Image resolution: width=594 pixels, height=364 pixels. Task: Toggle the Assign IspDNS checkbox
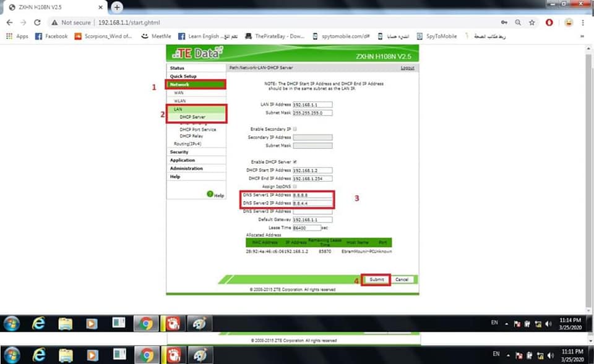pos(295,186)
